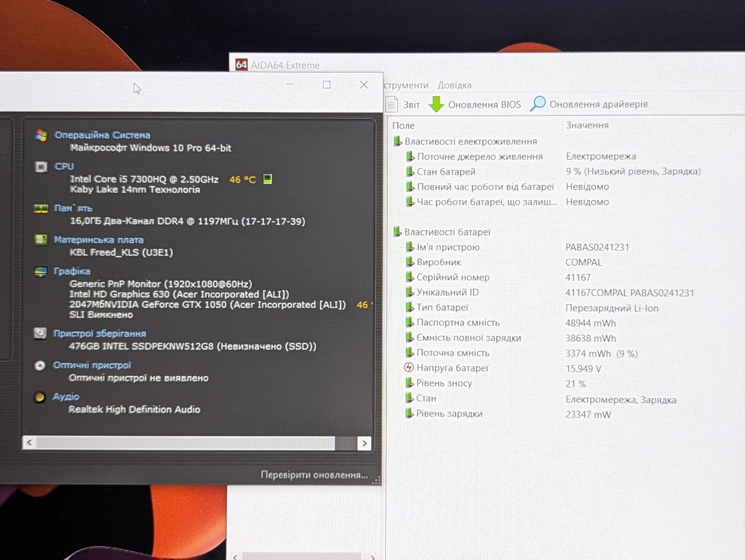Click the CPU temperature 46 °C
745x560 pixels.
pos(243,180)
